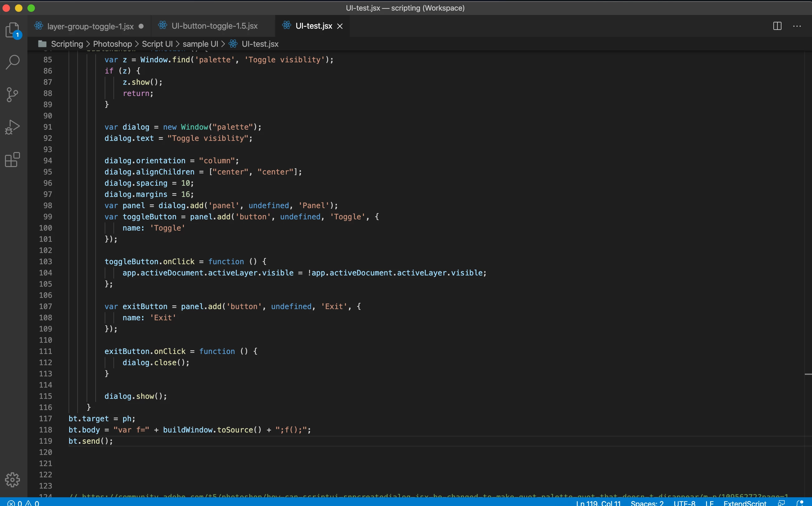Screen dimensions: 812x506
Task: Expand the Photoshop breadcrumb folder
Action: click(x=112, y=44)
